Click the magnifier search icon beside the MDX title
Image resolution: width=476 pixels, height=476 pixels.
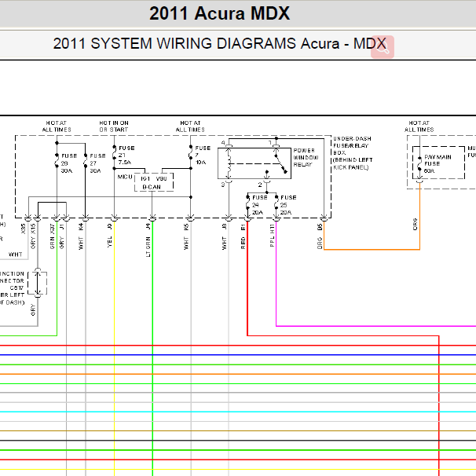pyautogui.click(x=383, y=46)
